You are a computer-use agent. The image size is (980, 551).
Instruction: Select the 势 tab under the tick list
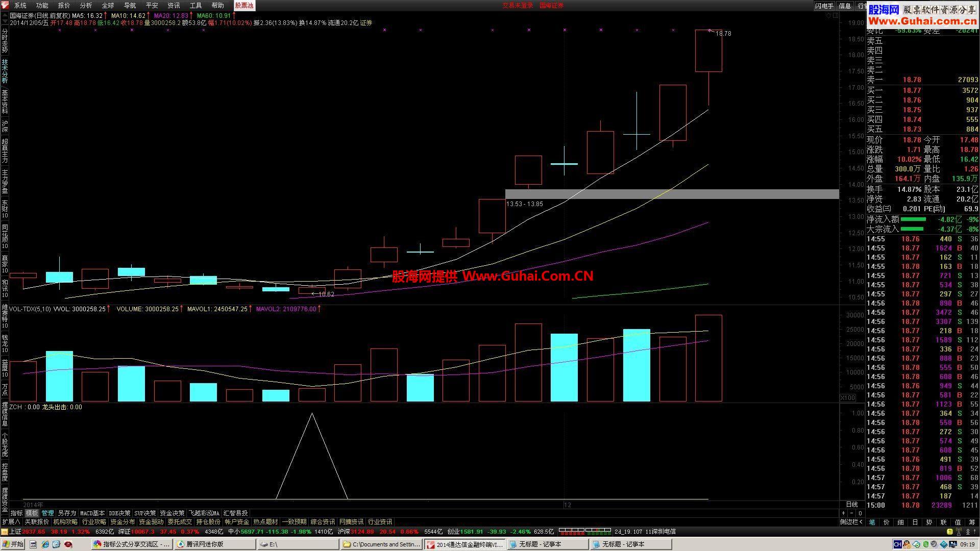click(929, 522)
